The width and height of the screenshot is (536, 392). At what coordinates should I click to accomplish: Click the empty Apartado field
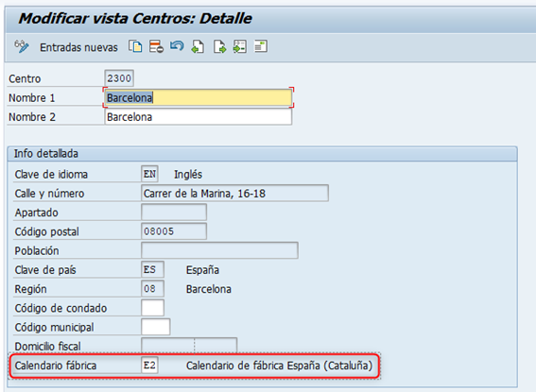coord(174,213)
